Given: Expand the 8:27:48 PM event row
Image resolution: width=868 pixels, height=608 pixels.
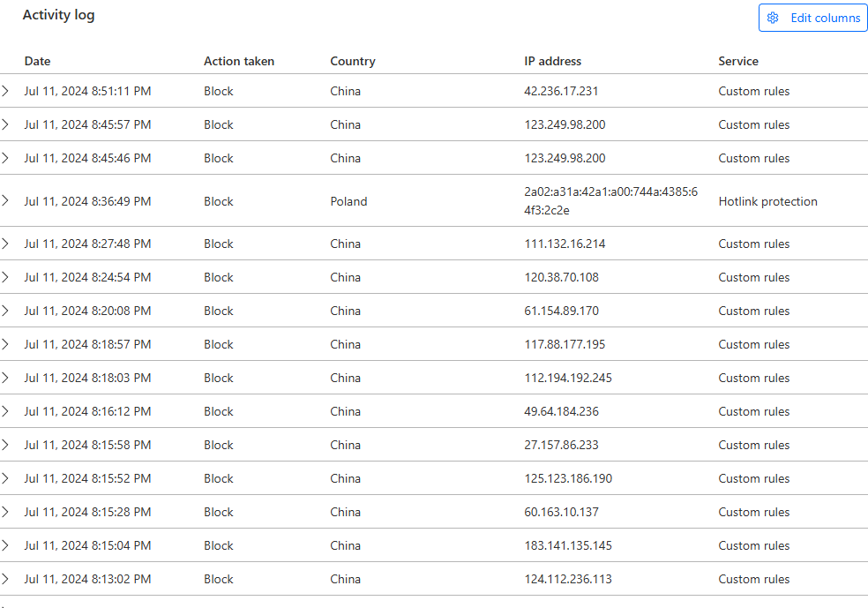Looking at the screenshot, I should point(5,244).
